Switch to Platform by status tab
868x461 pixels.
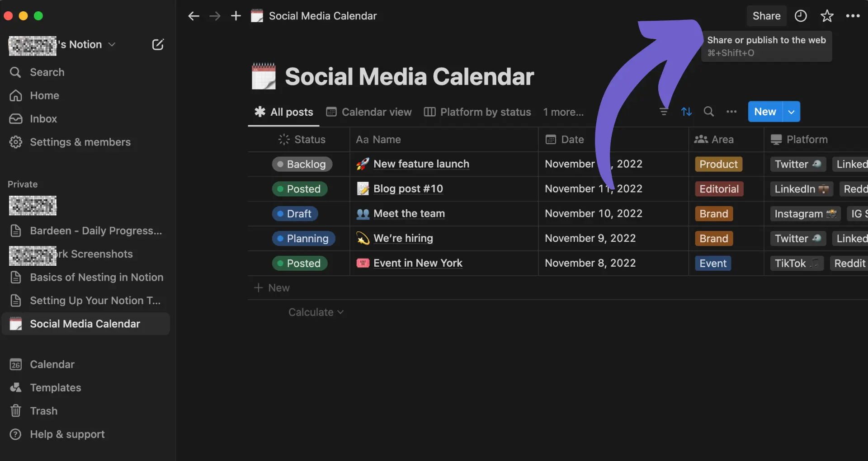(477, 112)
